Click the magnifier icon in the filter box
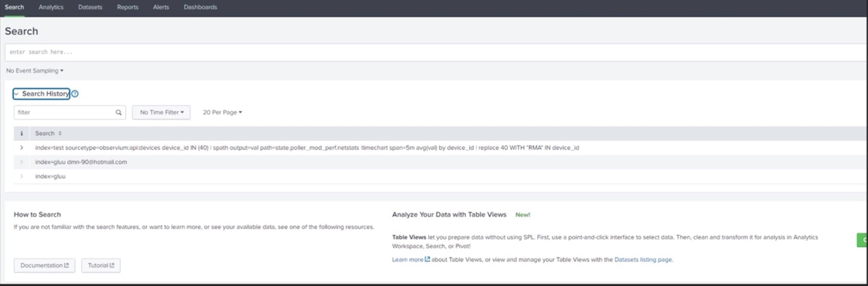 [119, 112]
